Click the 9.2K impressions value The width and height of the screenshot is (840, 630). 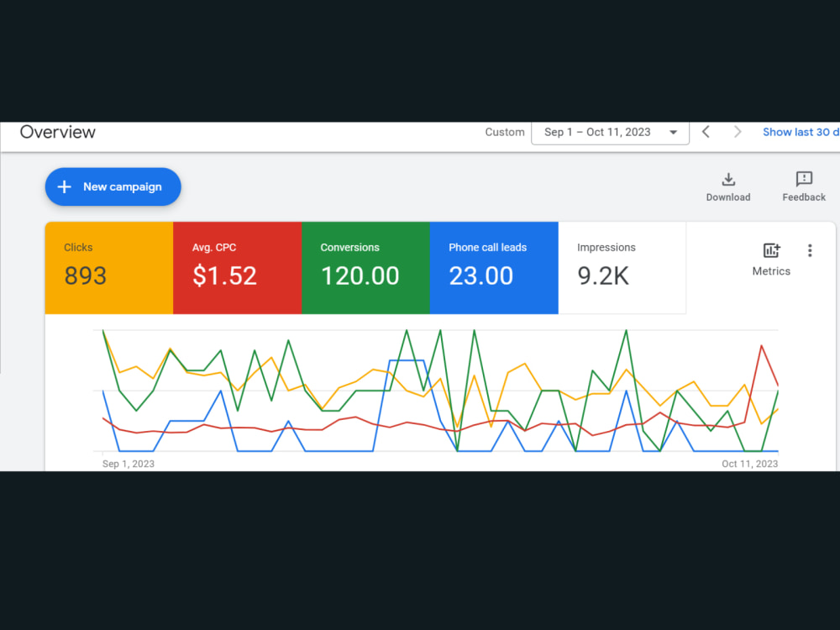tap(602, 276)
